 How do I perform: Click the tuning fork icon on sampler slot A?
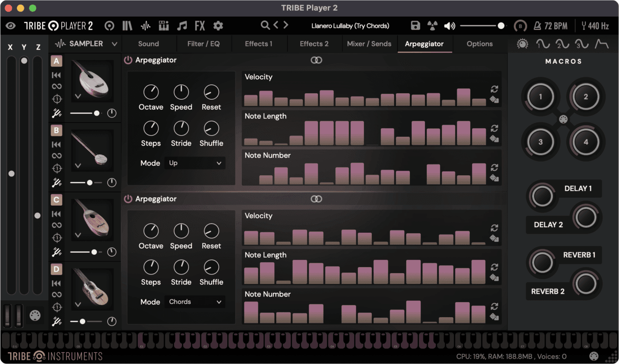(57, 112)
